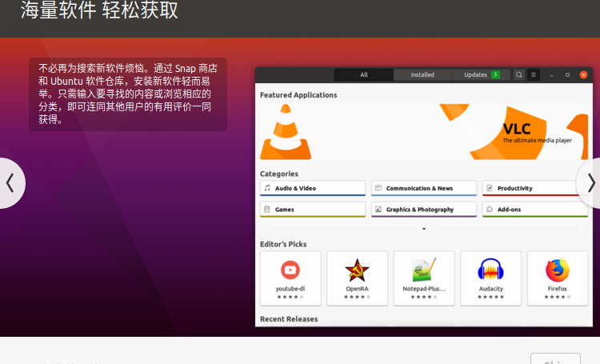Click 'The ultimate media player' tagline

coord(537,141)
